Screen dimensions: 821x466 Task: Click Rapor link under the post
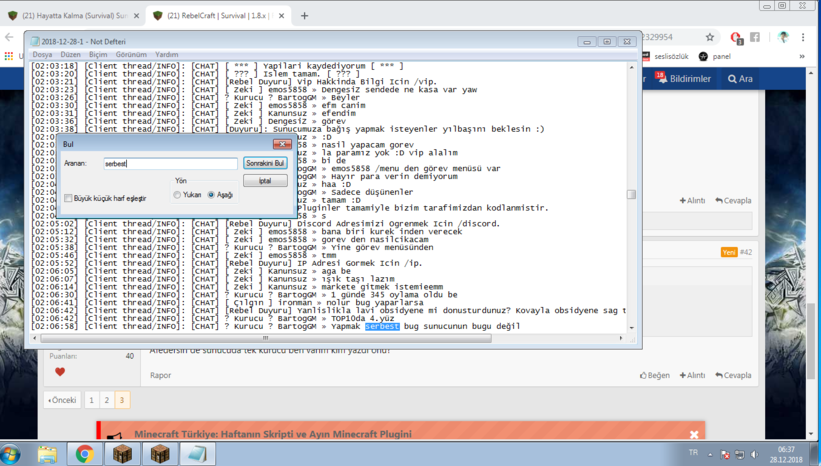click(160, 375)
